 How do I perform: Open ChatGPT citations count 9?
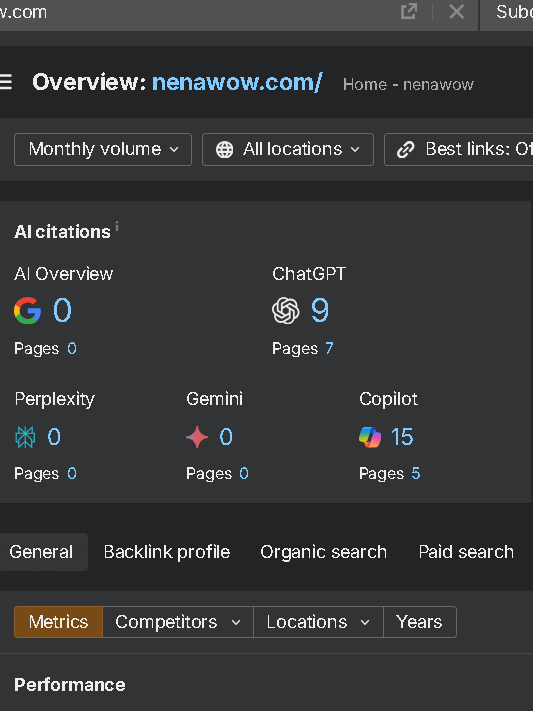[x=320, y=310]
